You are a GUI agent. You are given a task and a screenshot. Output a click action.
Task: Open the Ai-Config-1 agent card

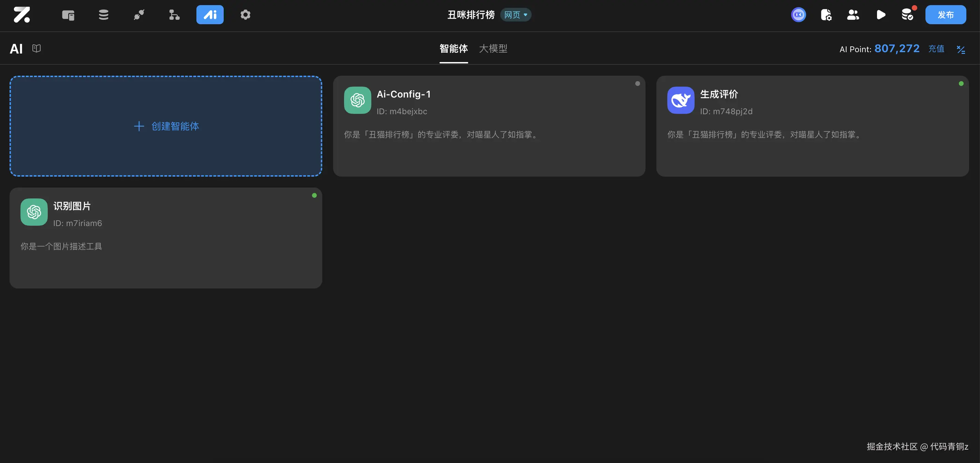[x=489, y=126]
